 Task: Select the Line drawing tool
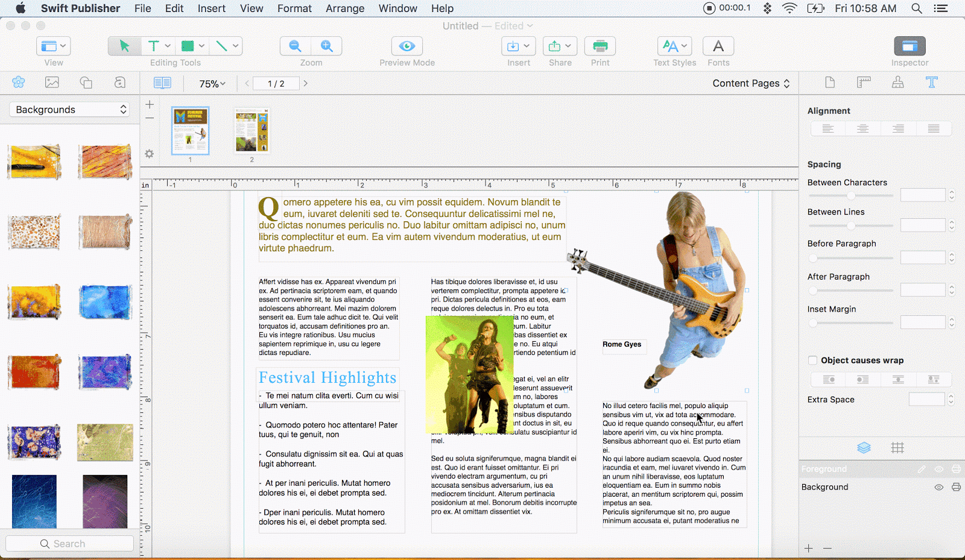(221, 46)
